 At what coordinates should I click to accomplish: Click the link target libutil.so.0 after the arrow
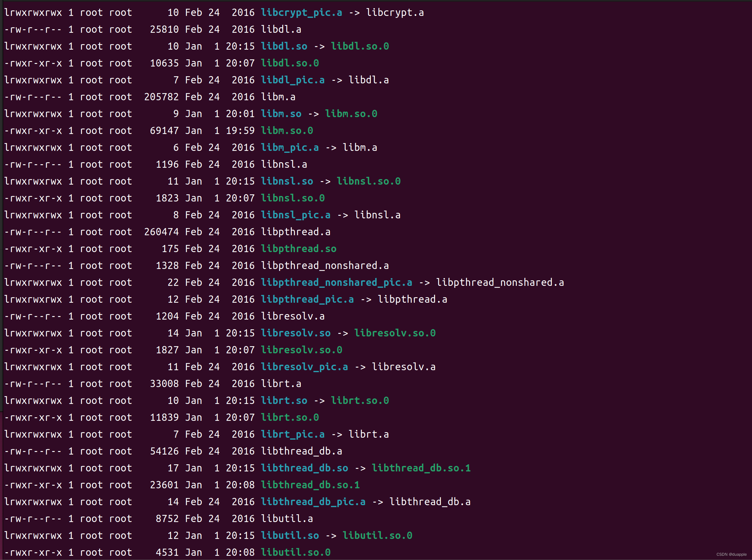click(x=377, y=536)
